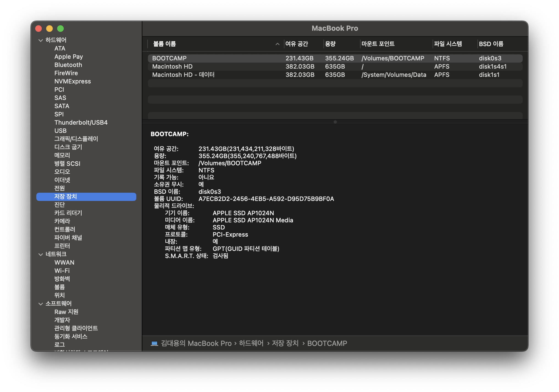The height and width of the screenshot is (392, 559).
Task: Select the Macintosh HD - 데이터 row
Action: (335, 75)
